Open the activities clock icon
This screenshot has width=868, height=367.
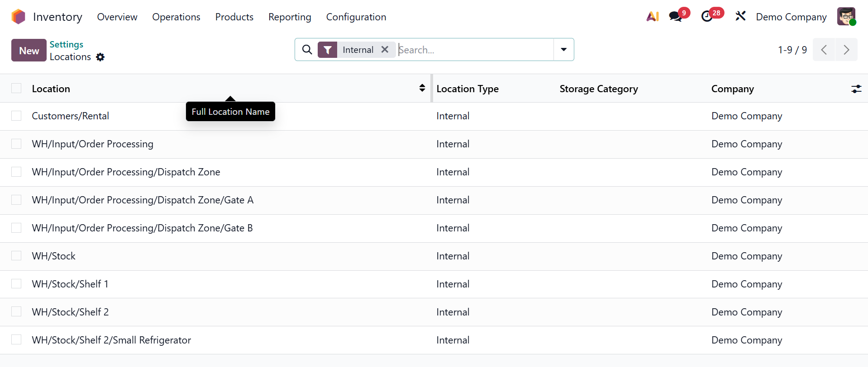(706, 17)
